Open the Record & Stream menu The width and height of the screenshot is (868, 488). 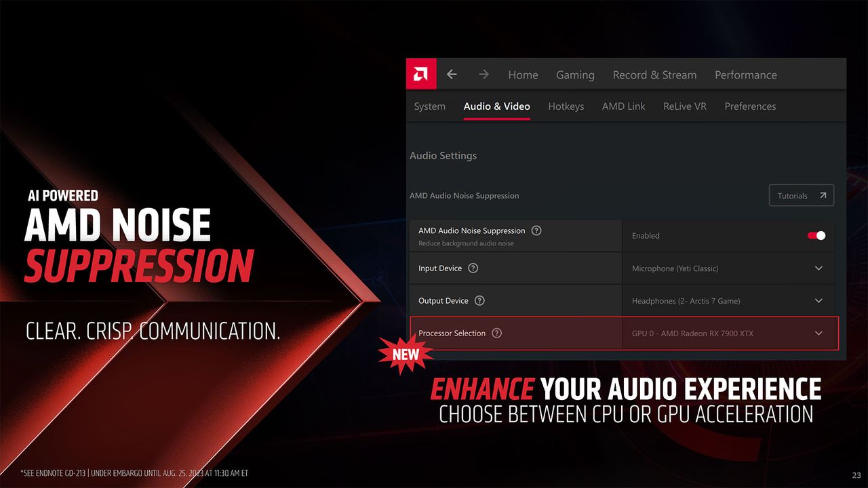tap(654, 75)
